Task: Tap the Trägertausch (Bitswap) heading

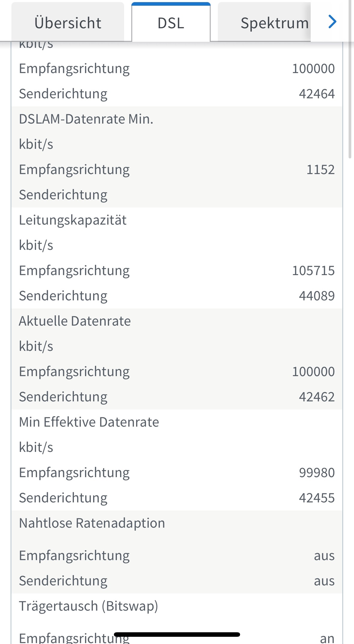Action: click(x=88, y=606)
